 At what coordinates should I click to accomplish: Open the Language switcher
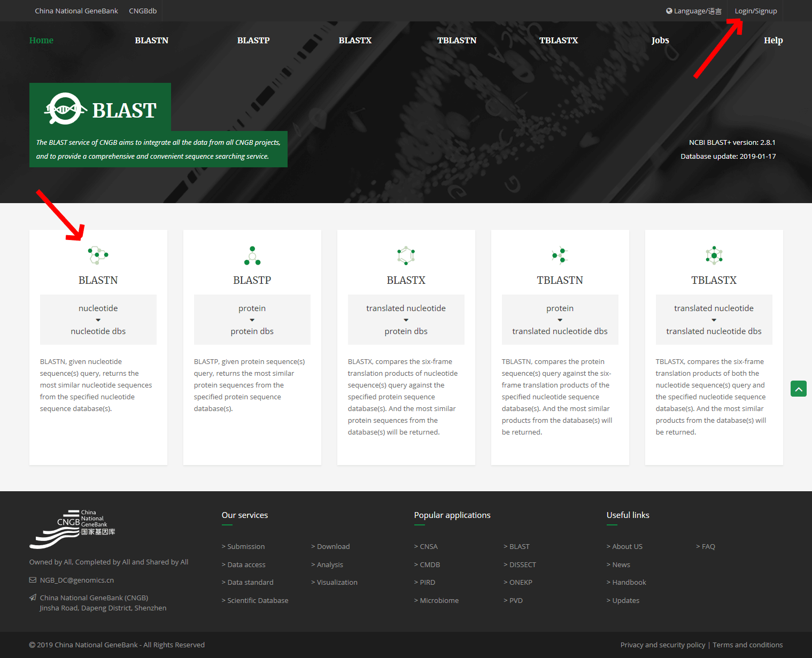point(694,11)
